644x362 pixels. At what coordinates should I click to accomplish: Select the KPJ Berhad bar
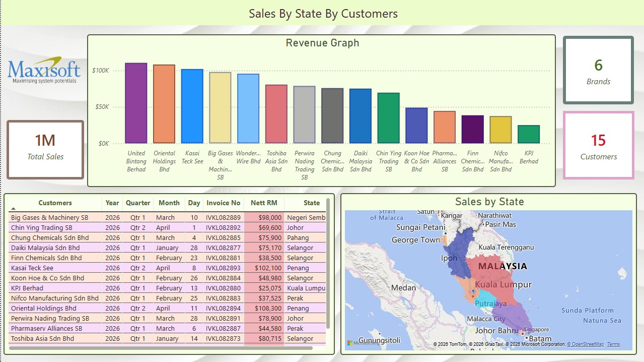pos(529,134)
